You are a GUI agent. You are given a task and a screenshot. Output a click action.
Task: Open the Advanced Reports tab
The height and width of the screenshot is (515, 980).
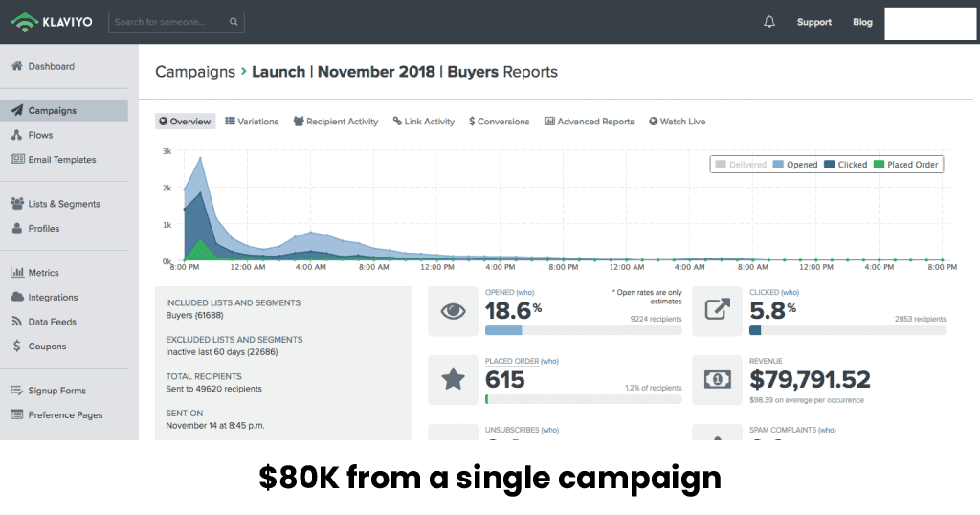(x=590, y=122)
